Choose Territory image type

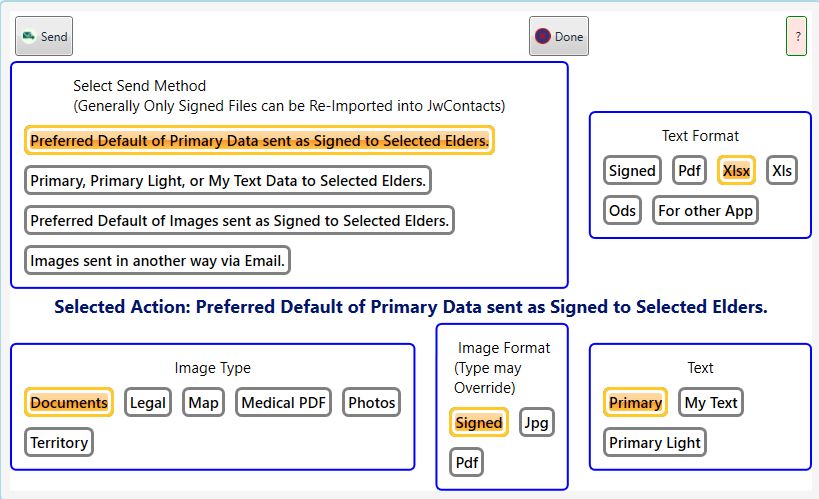click(59, 442)
